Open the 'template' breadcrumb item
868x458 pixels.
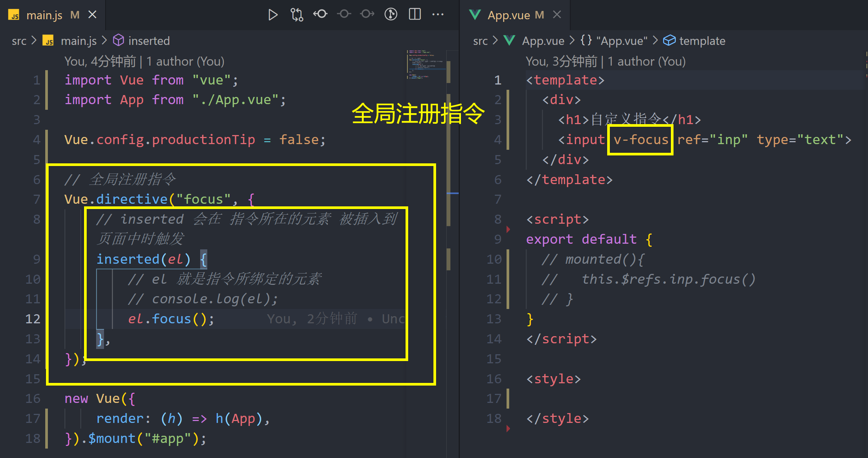(702, 41)
